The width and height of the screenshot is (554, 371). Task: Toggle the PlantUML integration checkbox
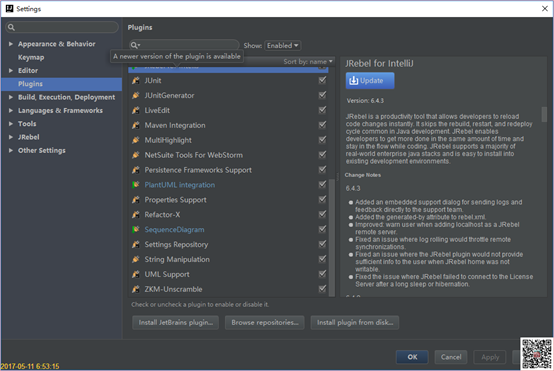point(322,184)
